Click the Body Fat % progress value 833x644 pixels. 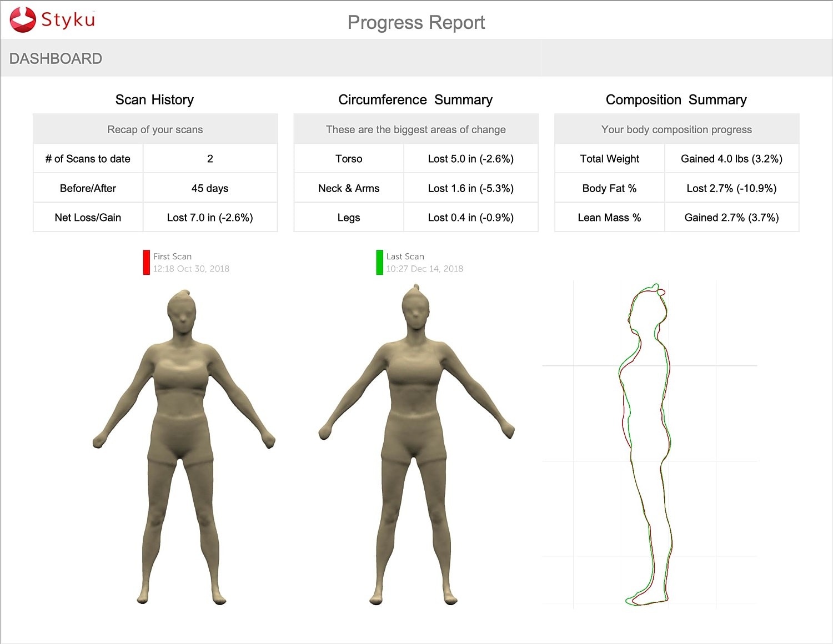coord(731,188)
